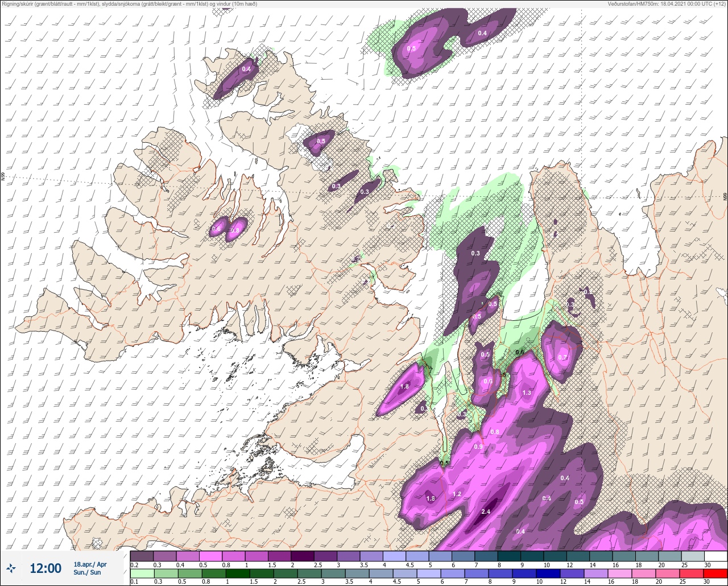Click the 12:00 forecast time display
The image size is (728, 586).
45,568
